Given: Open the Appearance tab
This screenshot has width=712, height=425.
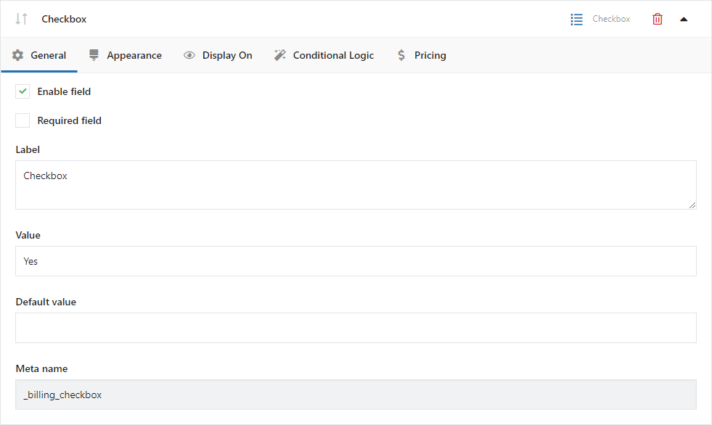Looking at the screenshot, I should 125,55.
